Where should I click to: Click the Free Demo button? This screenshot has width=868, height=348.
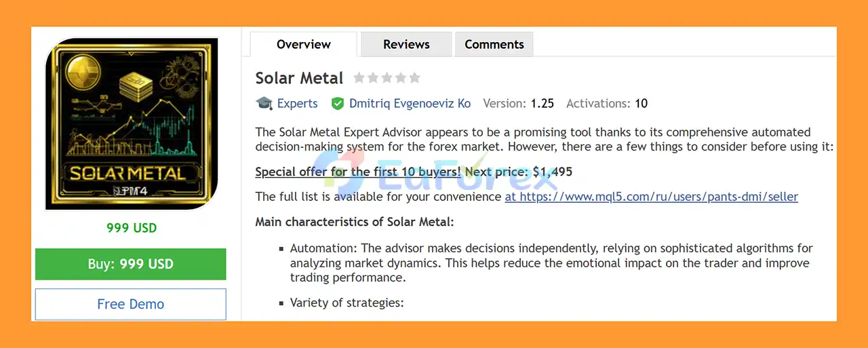tap(130, 304)
